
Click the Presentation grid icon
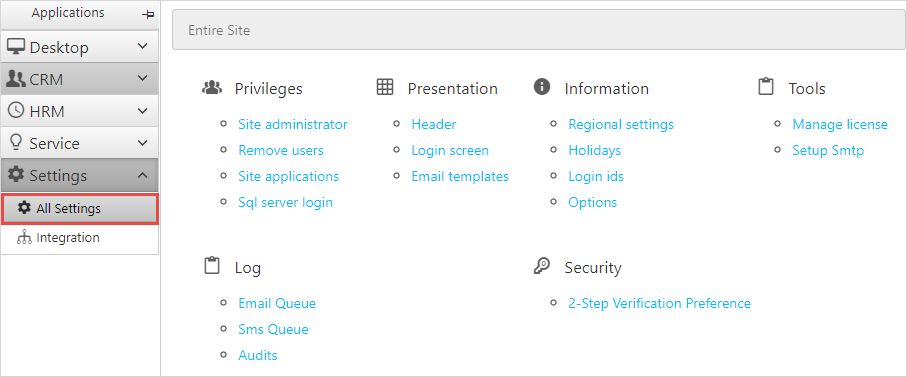(385, 87)
